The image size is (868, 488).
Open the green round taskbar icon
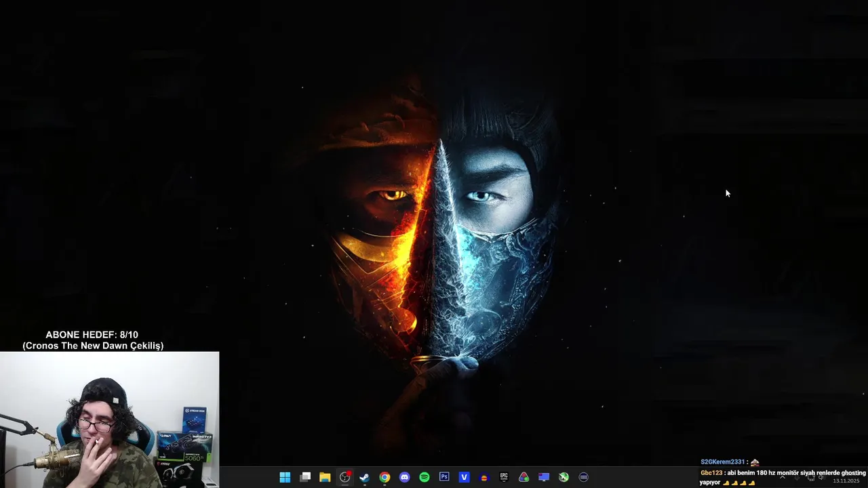[564, 477]
